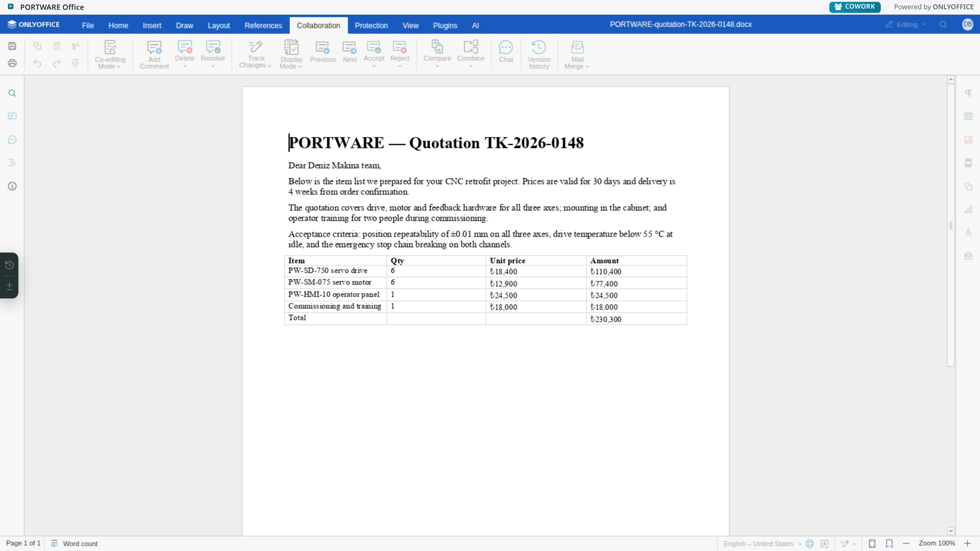This screenshot has height=551, width=980.
Task: Open the headings navigation panel
Action: click(12, 163)
